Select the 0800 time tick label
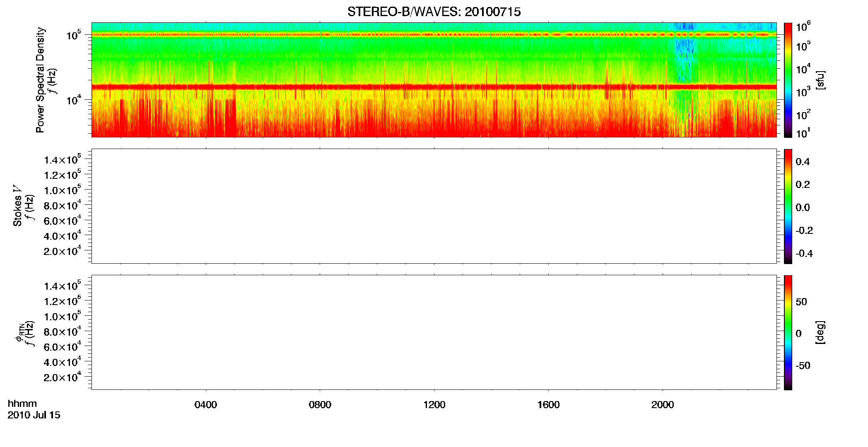 (320, 405)
